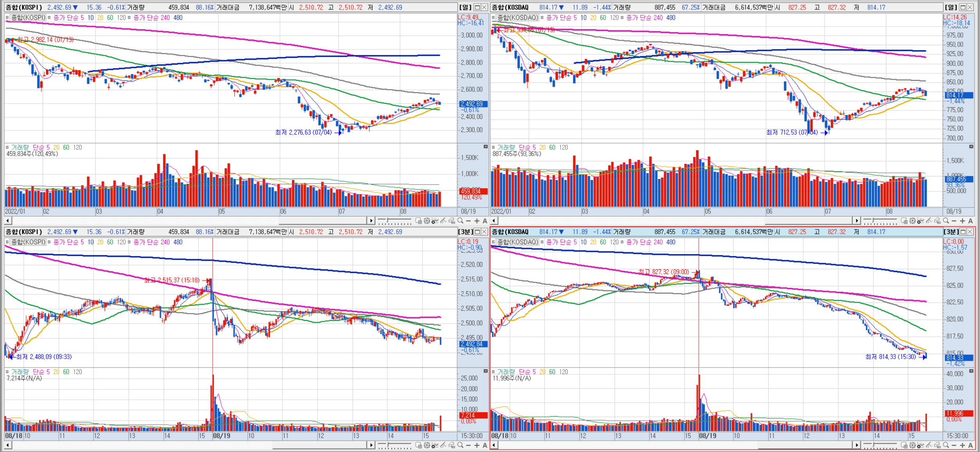
Task: Zoom in with plus in KOSDAQ daily chart
Action: 962,221
